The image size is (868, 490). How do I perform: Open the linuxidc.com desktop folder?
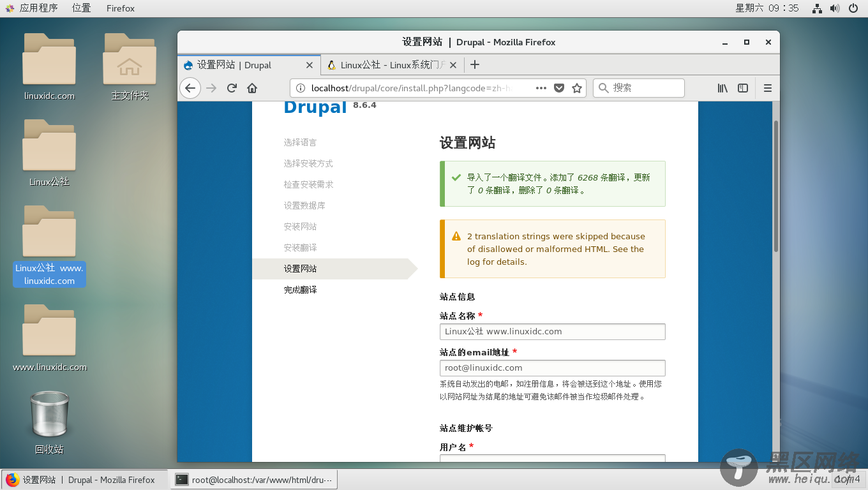click(x=49, y=67)
